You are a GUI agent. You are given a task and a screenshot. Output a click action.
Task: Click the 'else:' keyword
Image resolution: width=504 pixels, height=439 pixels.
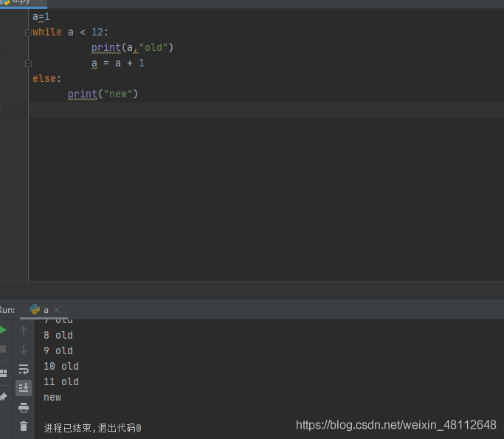pos(46,78)
